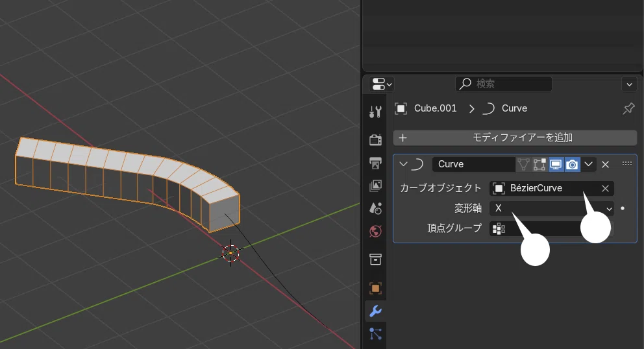
Task: Open the 変形軸 X dropdown
Action: coord(552,208)
